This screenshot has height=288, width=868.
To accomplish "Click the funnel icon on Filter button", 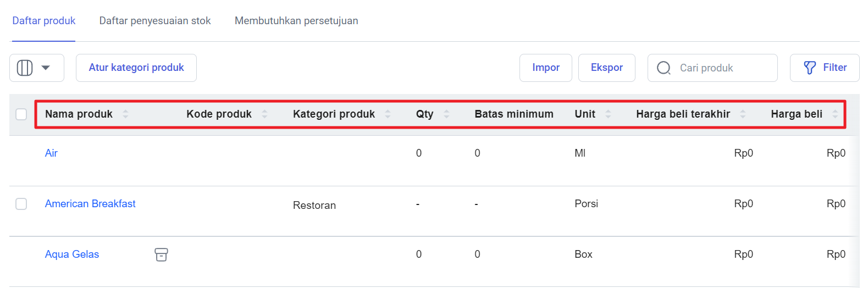I will point(810,68).
